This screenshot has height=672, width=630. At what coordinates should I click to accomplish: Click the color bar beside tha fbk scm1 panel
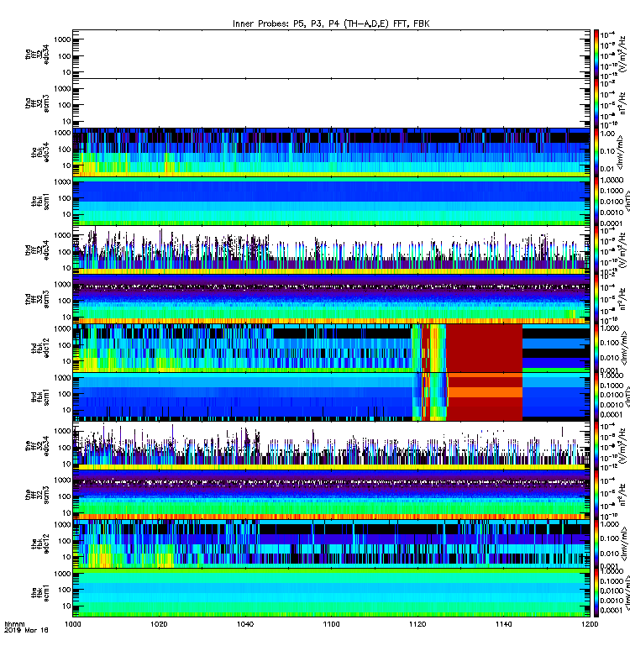click(596, 201)
